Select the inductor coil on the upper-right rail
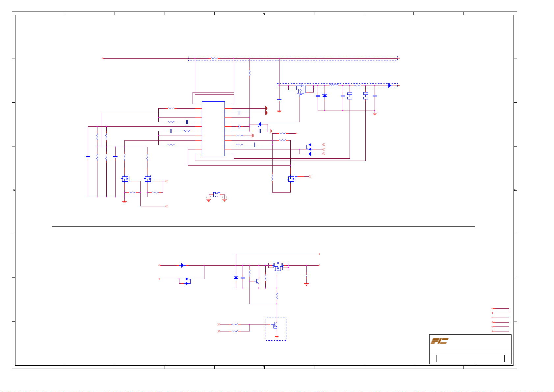The height and width of the screenshot is (392, 554). (x=333, y=85)
